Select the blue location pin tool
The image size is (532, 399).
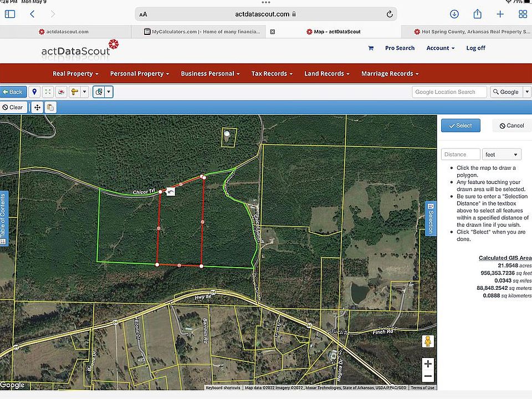pyautogui.click(x=34, y=92)
